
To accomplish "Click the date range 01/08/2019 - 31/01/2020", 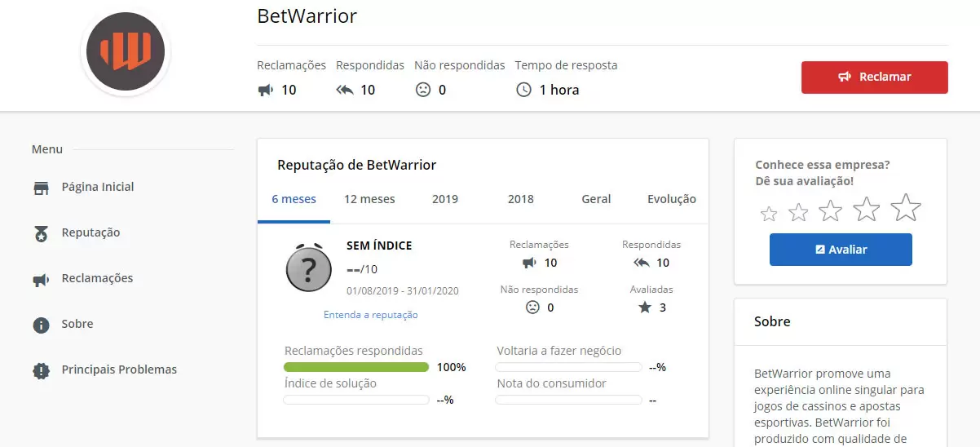I will tap(403, 290).
